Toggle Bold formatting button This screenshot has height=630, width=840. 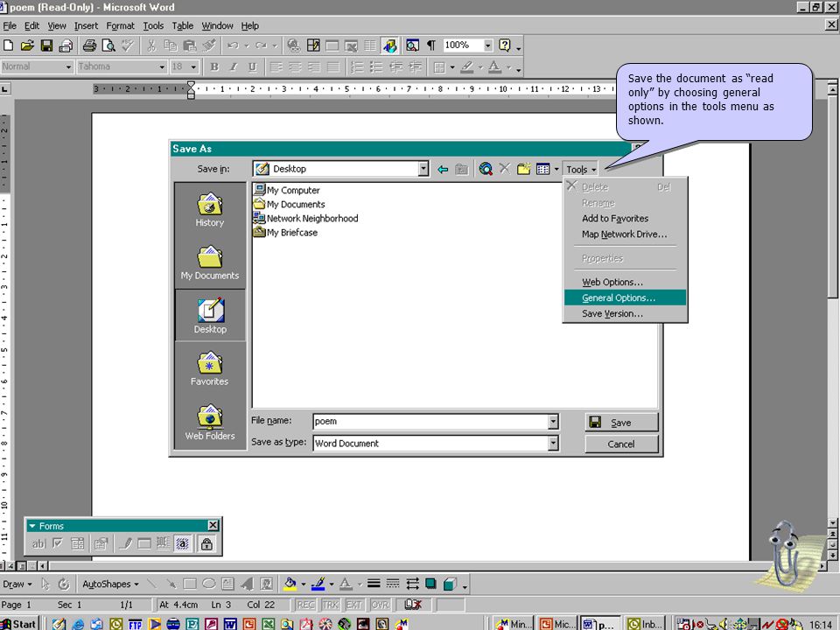pyautogui.click(x=215, y=67)
